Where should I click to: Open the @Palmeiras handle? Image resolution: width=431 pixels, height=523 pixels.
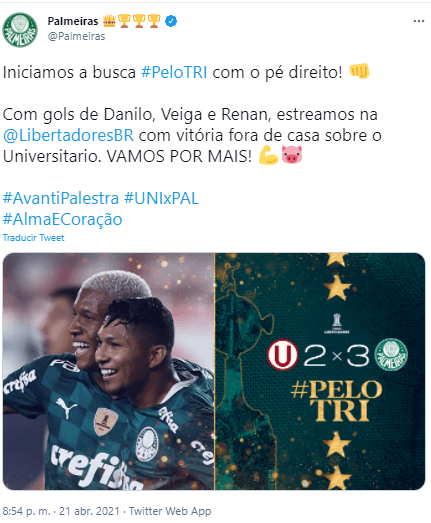76,36
